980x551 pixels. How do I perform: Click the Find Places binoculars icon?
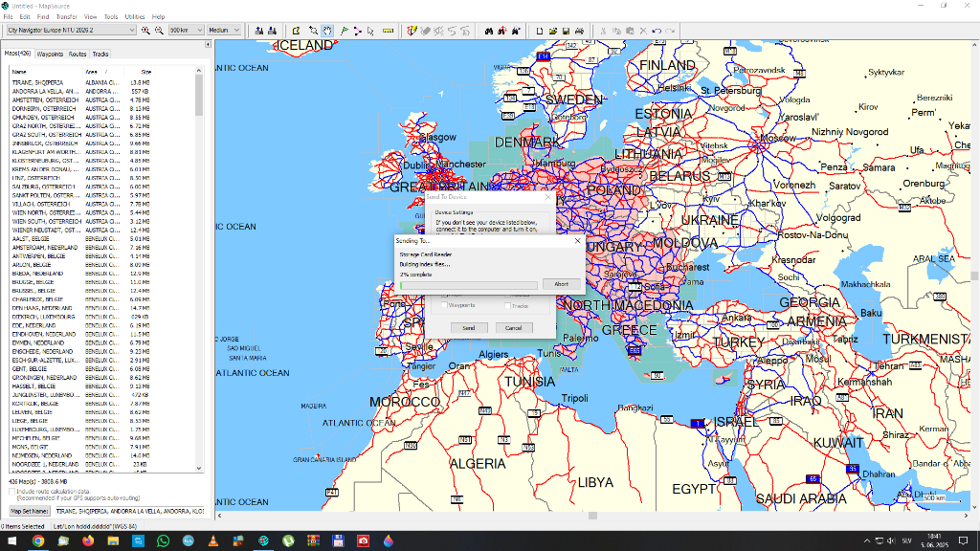pos(489,31)
